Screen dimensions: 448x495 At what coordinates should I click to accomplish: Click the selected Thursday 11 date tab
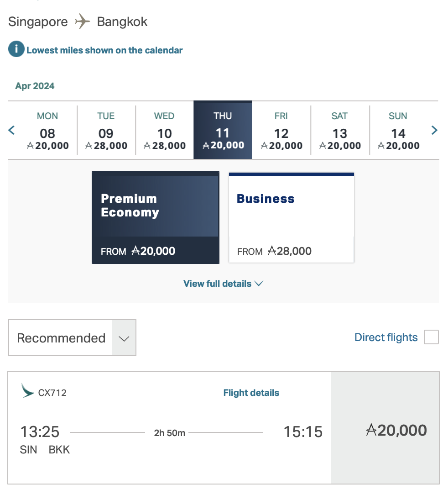223,131
